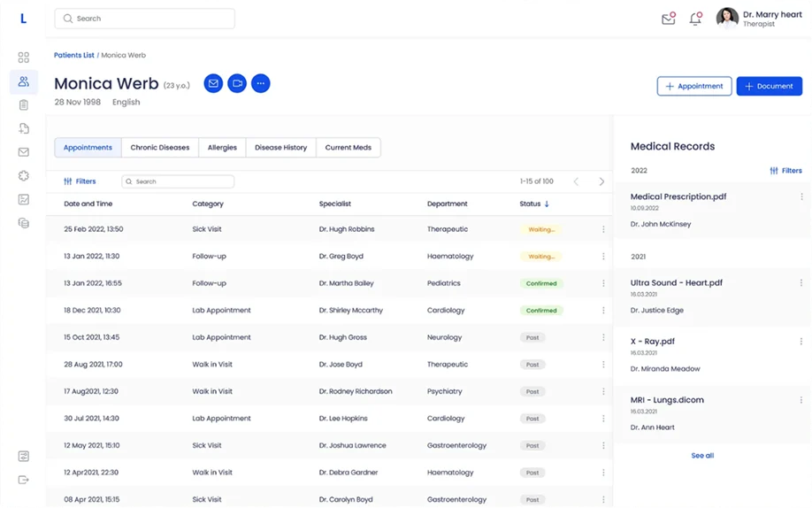
Task: Open options menu for Medical Prescription.pdf
Action: (x=801, y=197)
